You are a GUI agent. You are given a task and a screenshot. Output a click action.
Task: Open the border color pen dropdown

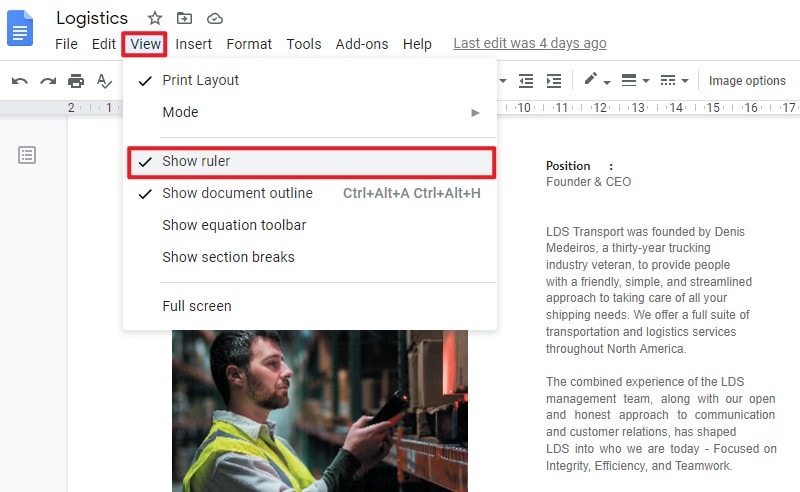click(x=597, y=80)
